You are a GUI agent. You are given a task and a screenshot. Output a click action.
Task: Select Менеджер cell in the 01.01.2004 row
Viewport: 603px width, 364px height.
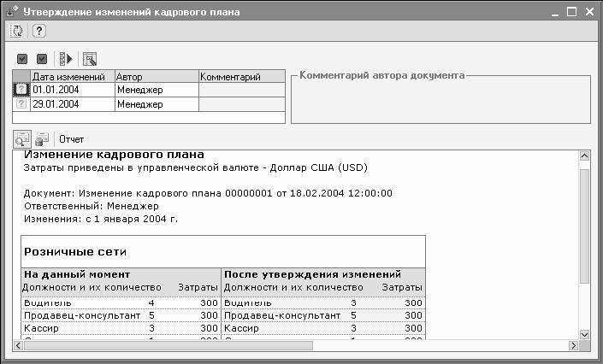(x=157, y=90)
